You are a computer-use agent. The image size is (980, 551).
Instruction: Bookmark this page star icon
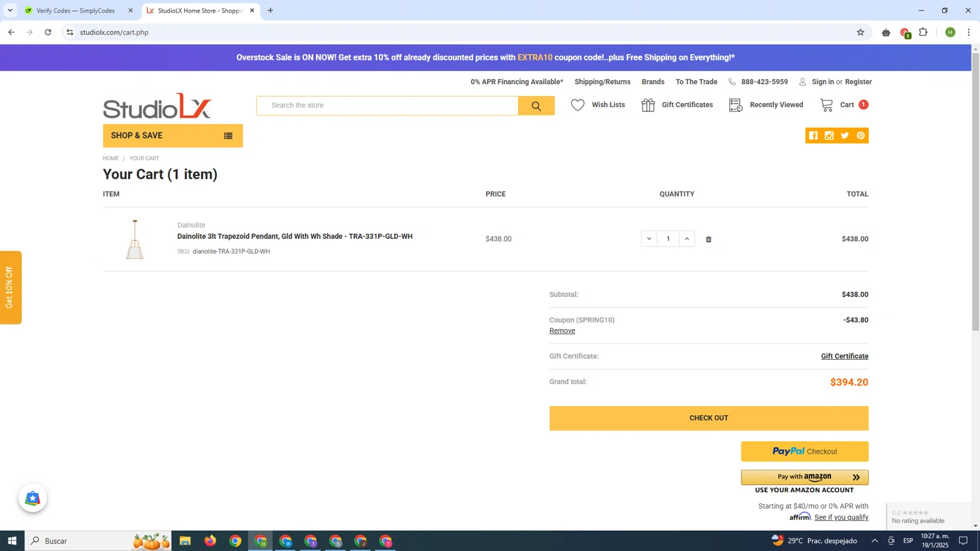click(860, 32)
